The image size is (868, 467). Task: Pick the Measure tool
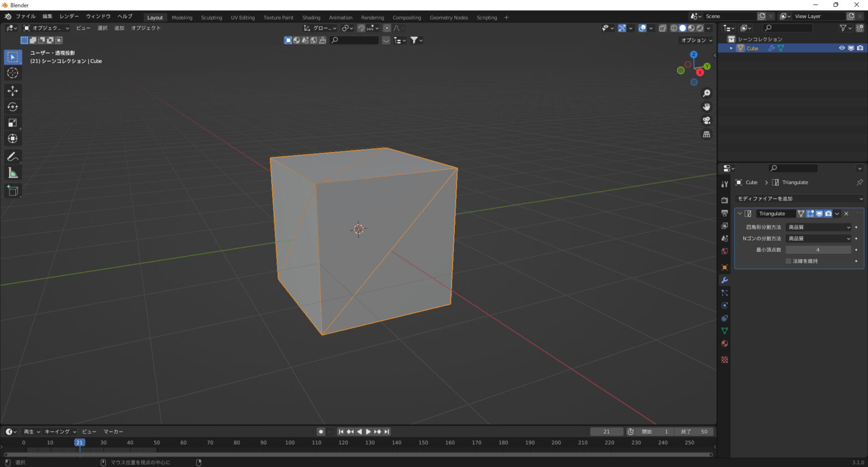(12, 172)
